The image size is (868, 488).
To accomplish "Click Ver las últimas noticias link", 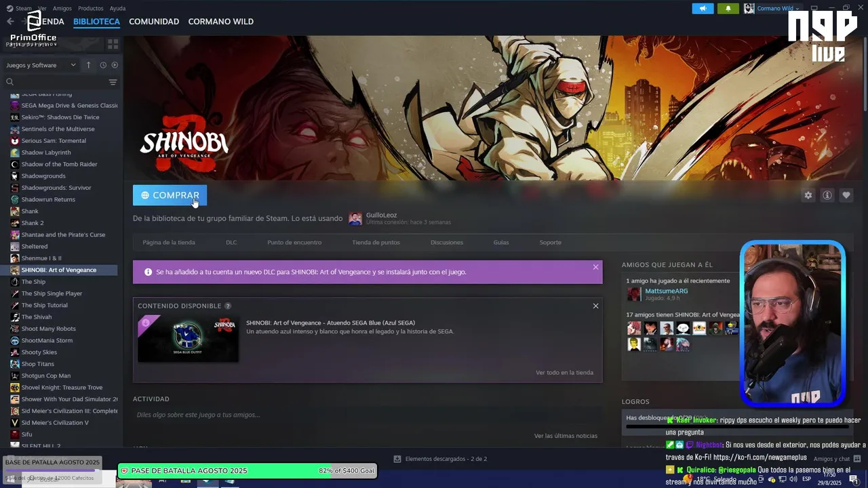I will coord(566,436).
